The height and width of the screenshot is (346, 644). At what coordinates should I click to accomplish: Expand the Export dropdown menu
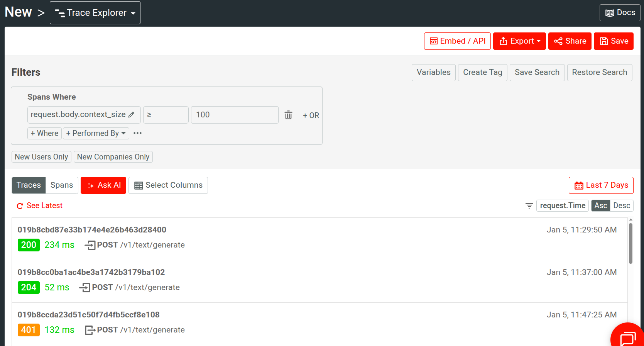coord(519,41)
